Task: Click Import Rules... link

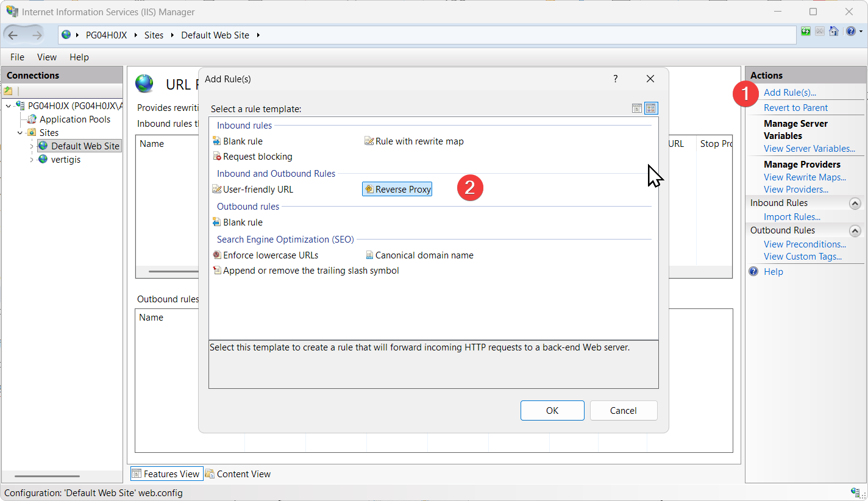Action: (792, 217)
